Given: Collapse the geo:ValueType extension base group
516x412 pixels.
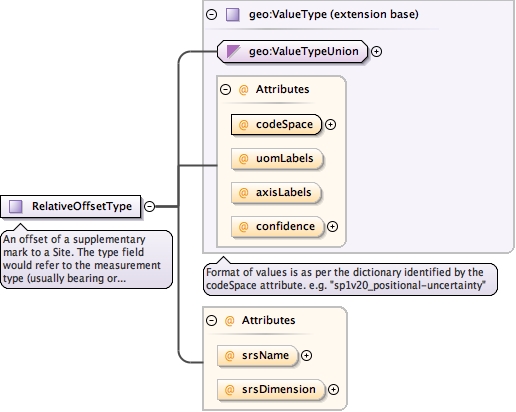Looking at the screenshot, I should (212, 14).
